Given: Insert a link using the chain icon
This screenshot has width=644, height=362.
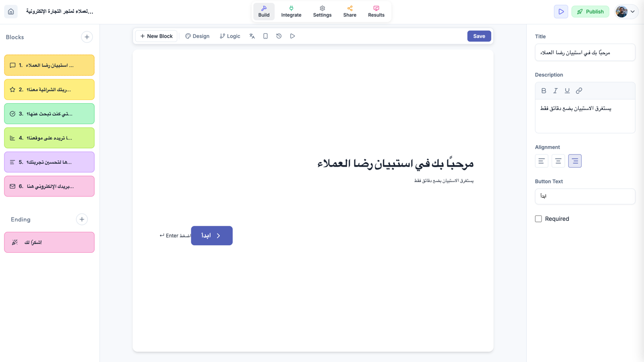Looking at the screenshot, I should 579,90.
